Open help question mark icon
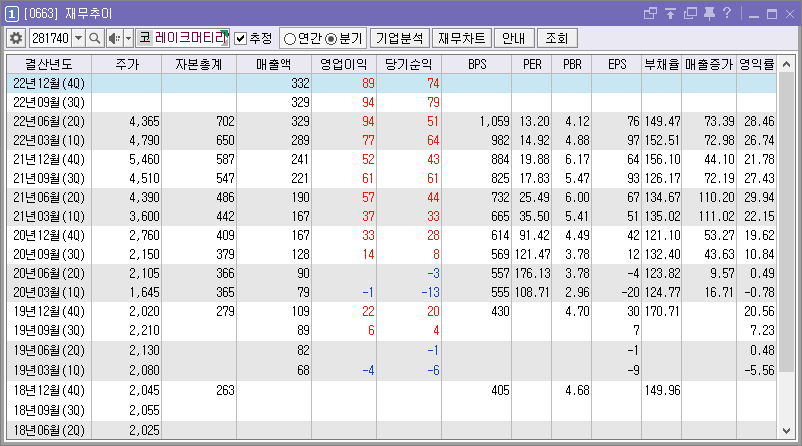 pos(727,13)
